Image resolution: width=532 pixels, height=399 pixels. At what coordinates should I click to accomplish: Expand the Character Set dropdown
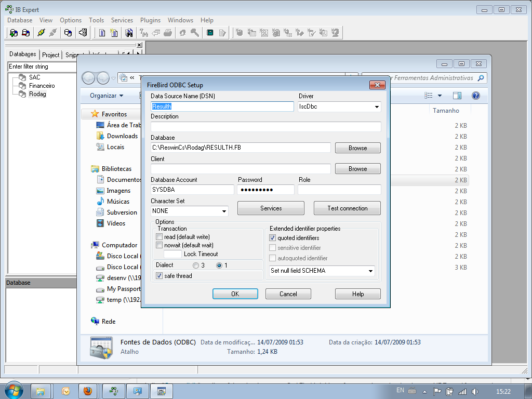pos(224,211)
